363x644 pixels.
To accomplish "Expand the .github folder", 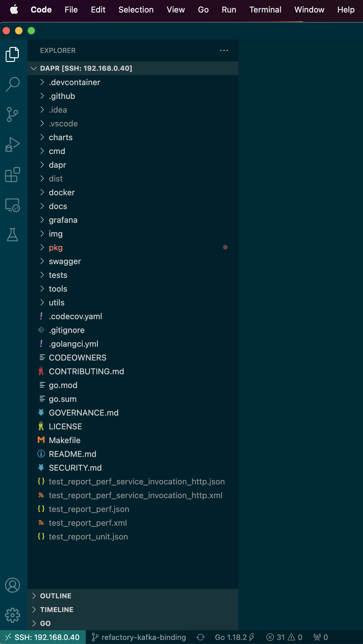I will point(133,96).
